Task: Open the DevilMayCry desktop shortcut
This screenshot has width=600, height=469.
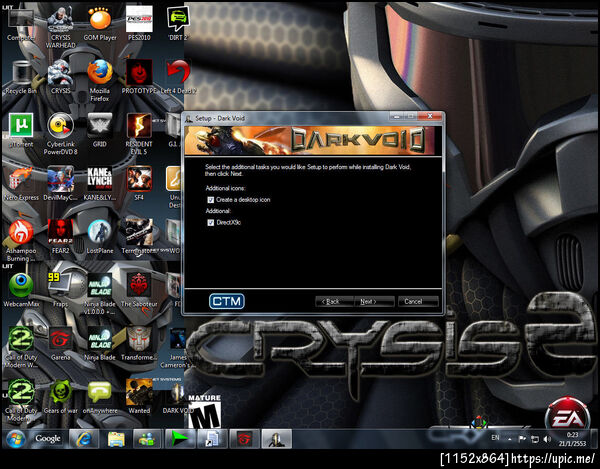Action: tap(60, 184)
